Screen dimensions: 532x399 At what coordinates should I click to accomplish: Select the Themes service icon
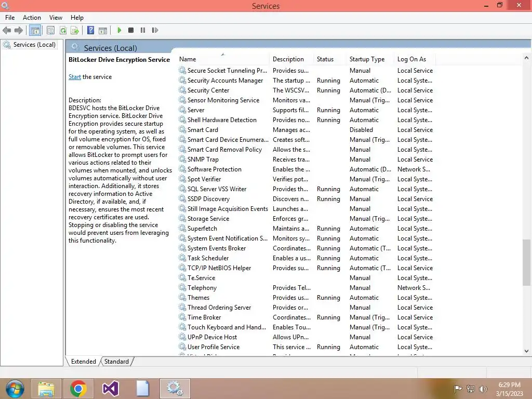click(182, 297)
